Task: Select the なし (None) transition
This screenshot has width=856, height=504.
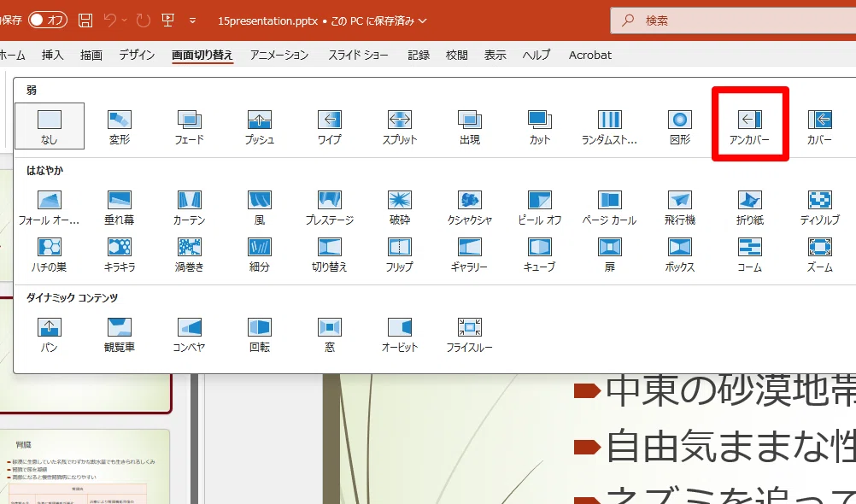Action: click(50, 126)
